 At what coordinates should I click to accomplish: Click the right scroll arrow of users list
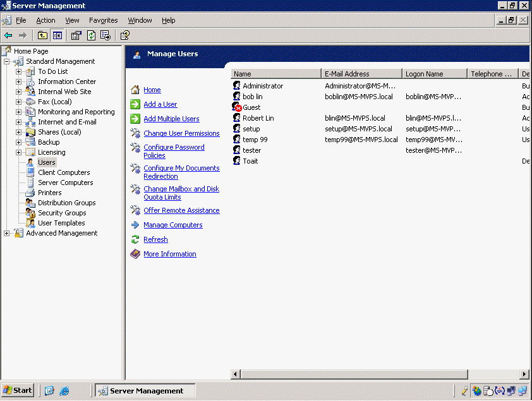[524, 374]
